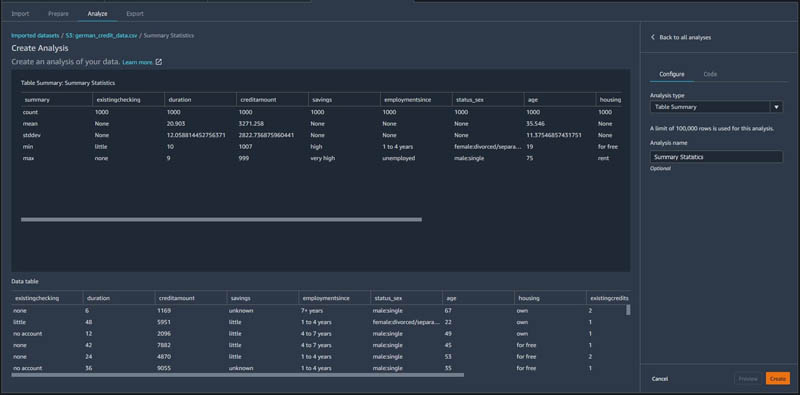Click the Table Summary: Summary Statistics title
800x395 pixels.
point(68,83)
